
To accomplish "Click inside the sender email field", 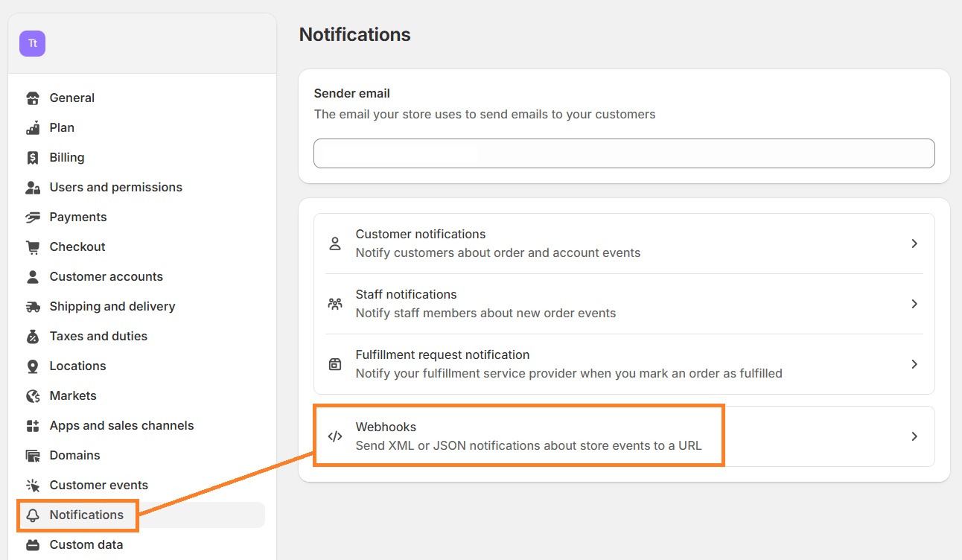I will [624, 153].
